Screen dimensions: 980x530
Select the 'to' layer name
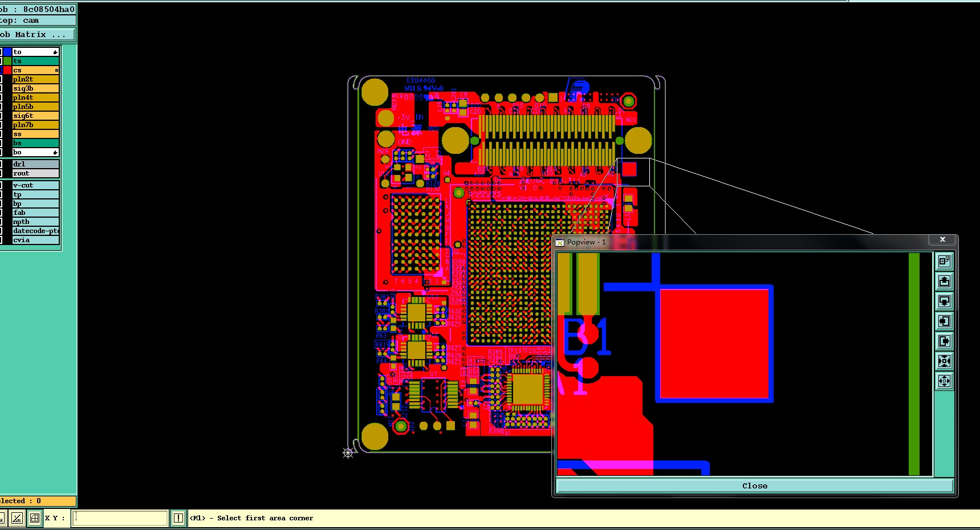pyautogui.click(x=35, y=52)
